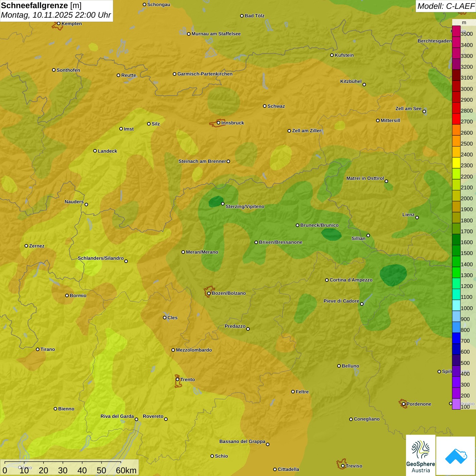Image resolution: width=476 pixels, height=476 pixels.
Task: Click the Predazzo label
Action: point(235,326)
